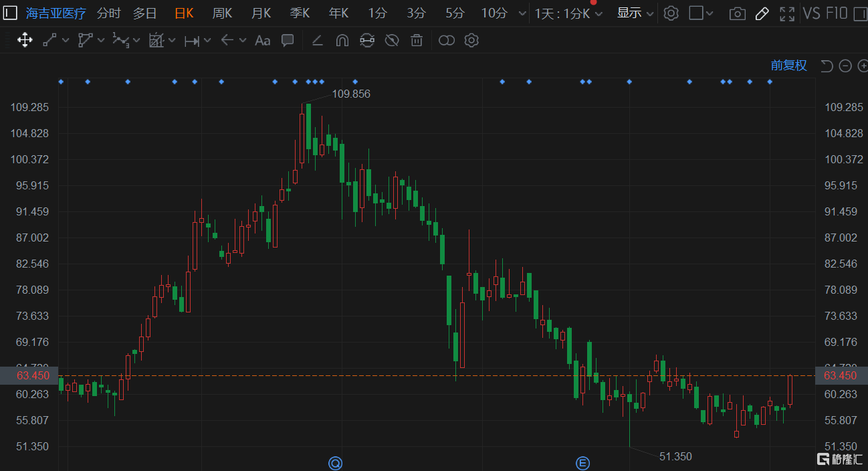Zoom in using the plus button
The width and height of the screenshot is (868, 471).
(x=862, y=66)
